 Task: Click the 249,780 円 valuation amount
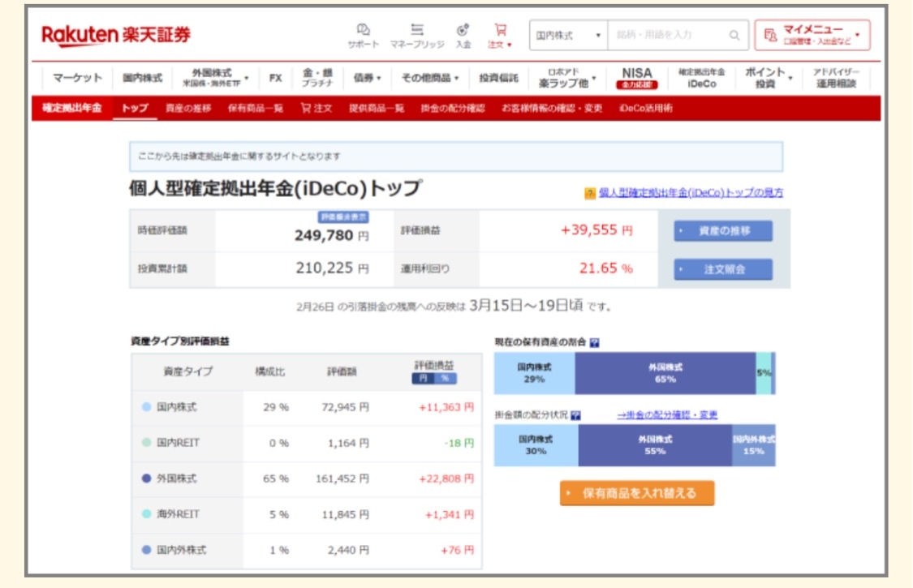click(331, 236)
